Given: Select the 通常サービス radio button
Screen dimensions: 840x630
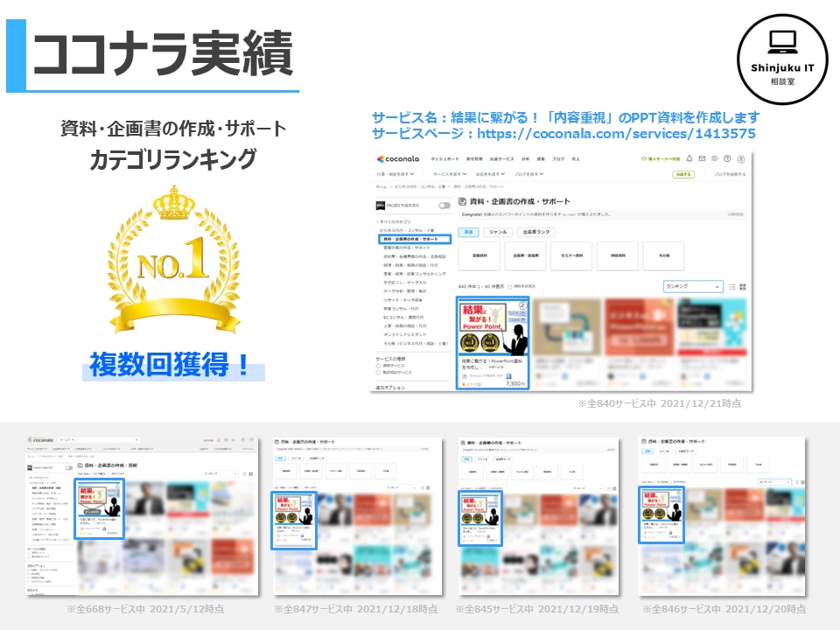Looking at the screenshot, I should (x=378, y=366).
